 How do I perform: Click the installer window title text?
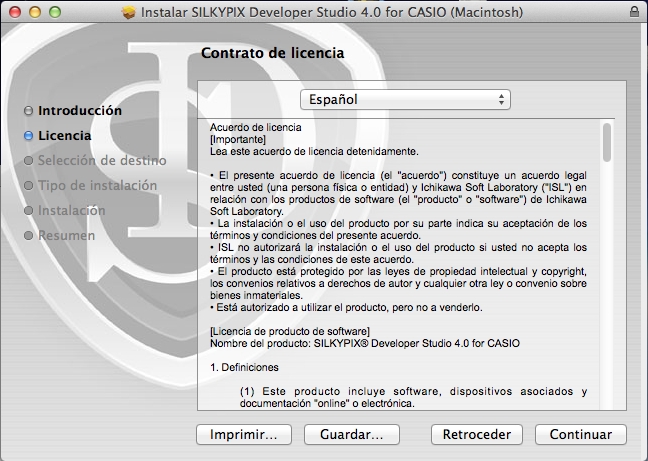click(332, 12)
